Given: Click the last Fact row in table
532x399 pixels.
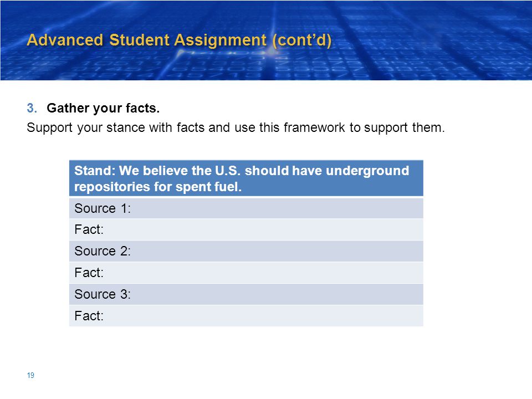Looking at the screenshot, I should (x=246, y=316).
